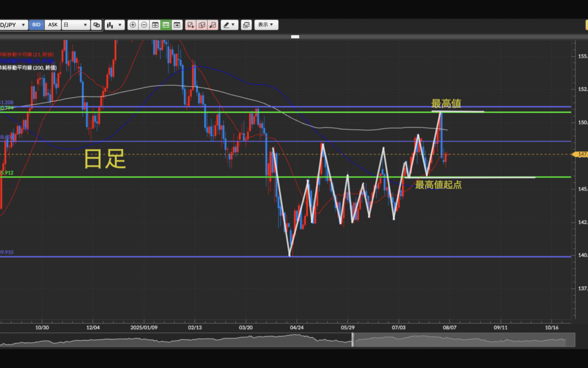Click the 21-period moving average legend label

pyautogui.click(x=27, y=54)
